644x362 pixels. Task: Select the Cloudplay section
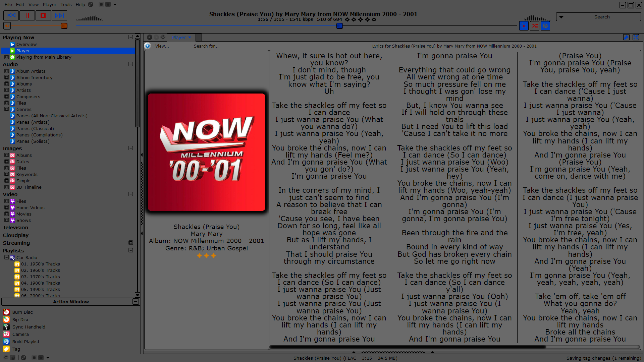tap(16, 235)
